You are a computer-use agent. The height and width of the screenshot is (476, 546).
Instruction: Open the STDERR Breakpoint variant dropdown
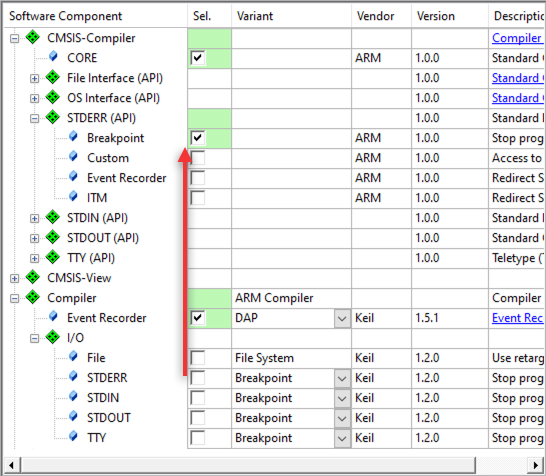[342, 378]
